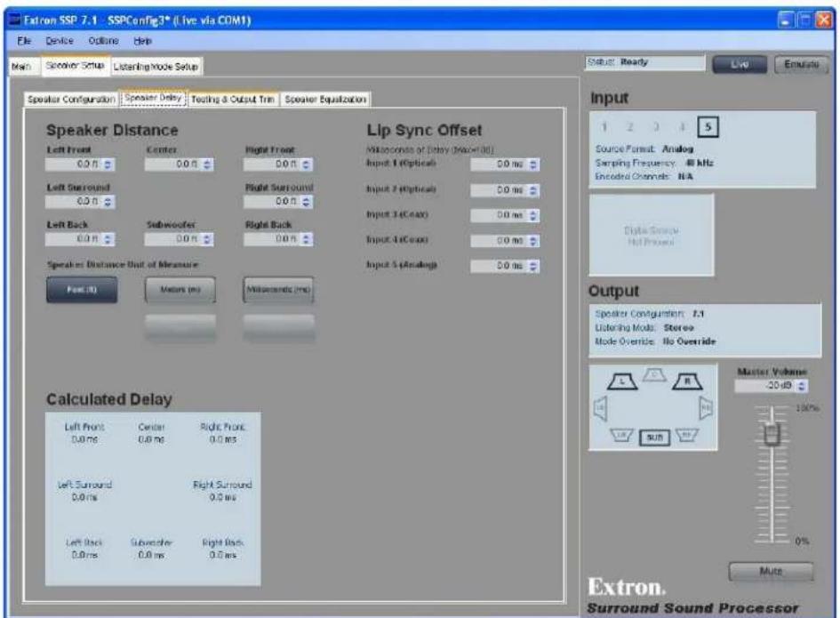Screen dimensions: 840x618
Task: Set distance unit to Meters (m)
Action: point(180,289)
